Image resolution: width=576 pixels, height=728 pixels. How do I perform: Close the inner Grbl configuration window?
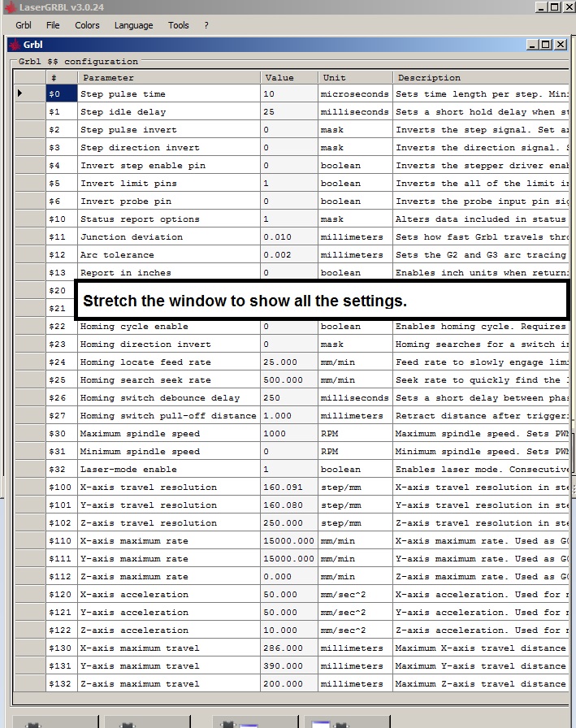point(561,45)
